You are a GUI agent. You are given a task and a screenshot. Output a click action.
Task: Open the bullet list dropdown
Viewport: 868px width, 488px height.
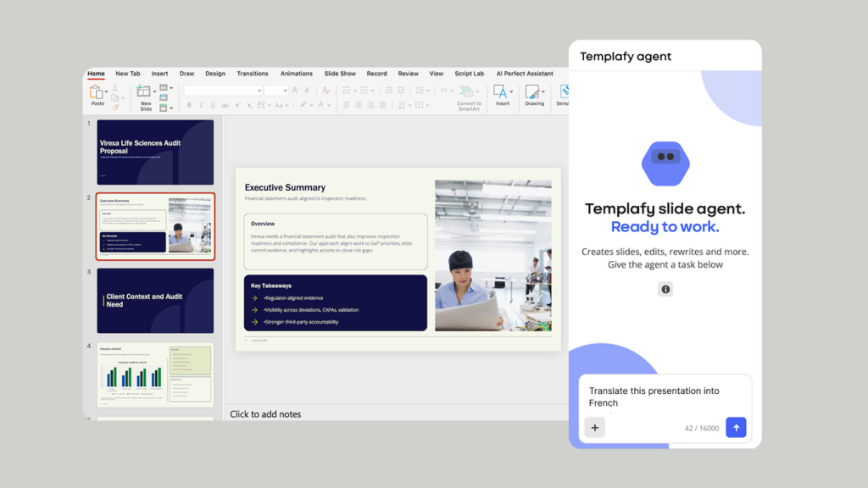tap(355, 91)
